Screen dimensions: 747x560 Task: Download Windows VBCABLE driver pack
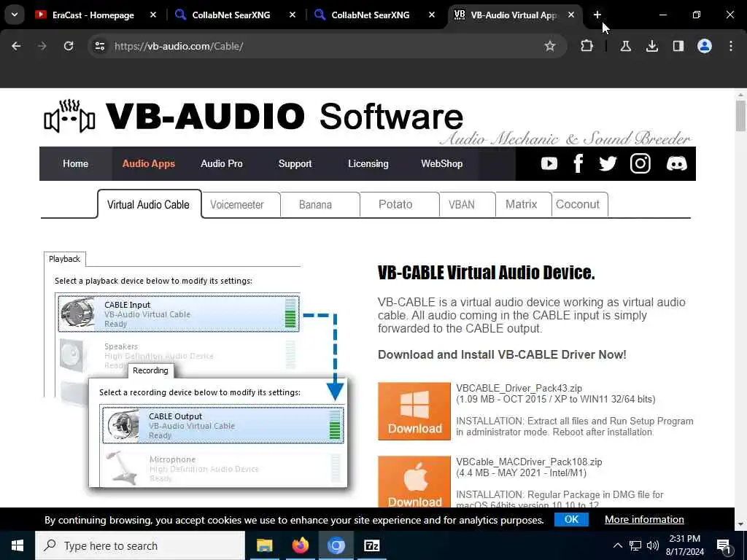tap(414, 411)
